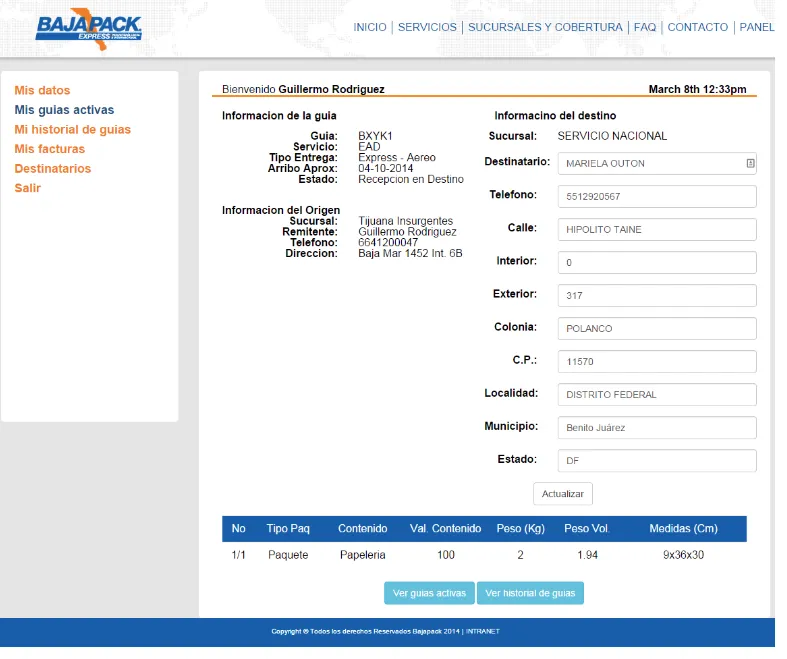Click the Ver guias activas button
Image resolution: width=787 pixels, height=659 pixels.
click(x=429, y=593)
